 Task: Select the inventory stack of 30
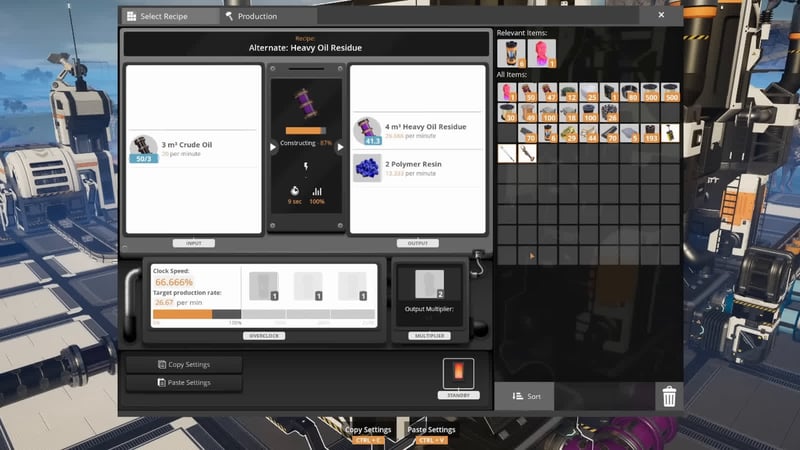(x=507, y=112)
